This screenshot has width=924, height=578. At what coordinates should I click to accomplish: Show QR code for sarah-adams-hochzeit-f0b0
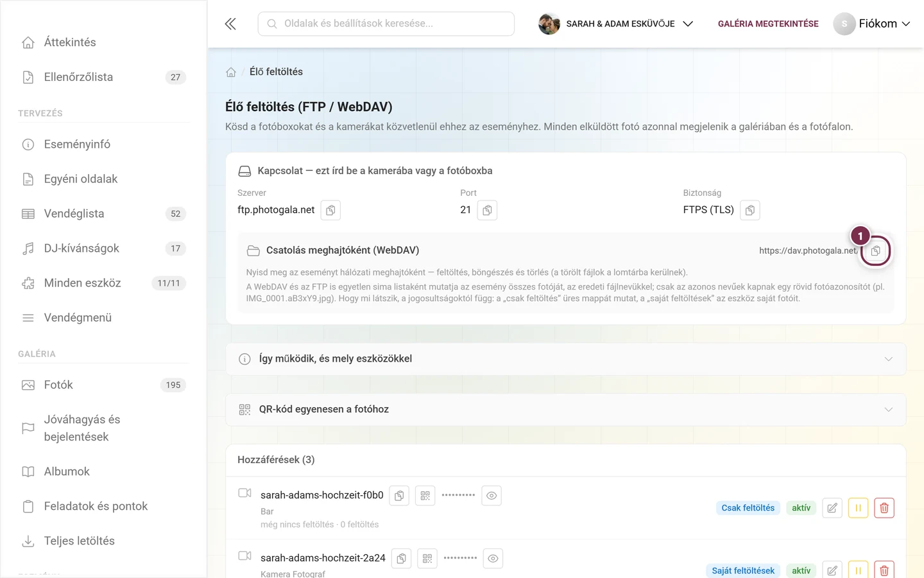pos(425,496)
